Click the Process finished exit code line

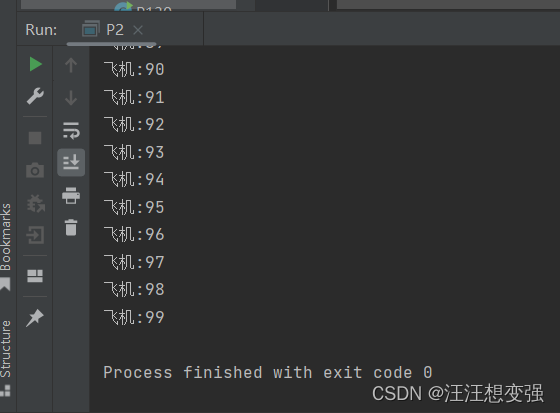(x=268, y=373)
